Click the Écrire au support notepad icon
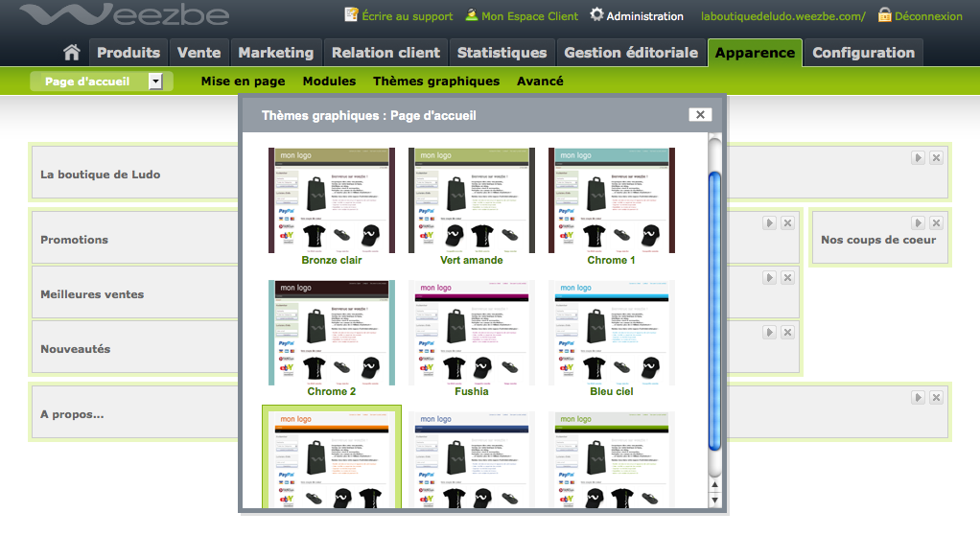980x536 pixels. point(351,14)
